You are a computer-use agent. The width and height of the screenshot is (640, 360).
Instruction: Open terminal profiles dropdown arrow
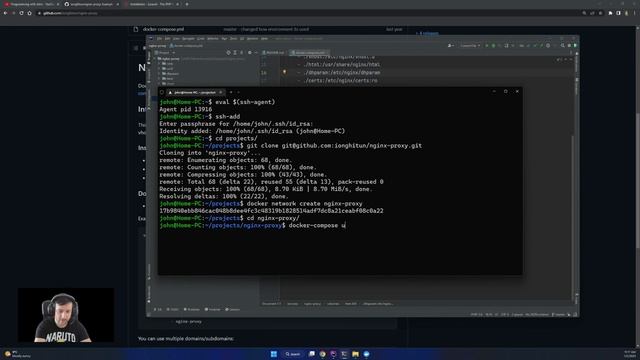[x=239, y=92]
